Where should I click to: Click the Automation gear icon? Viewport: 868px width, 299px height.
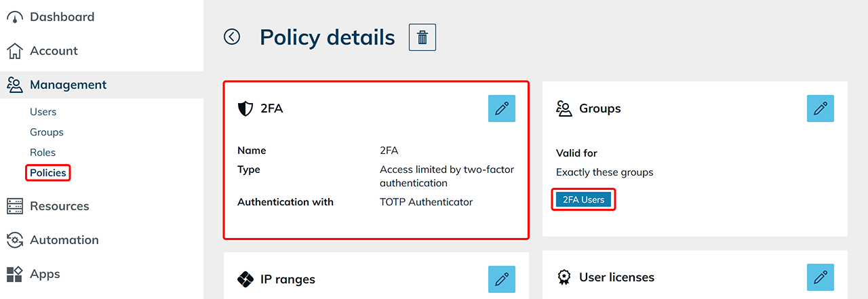click(14, 240)
